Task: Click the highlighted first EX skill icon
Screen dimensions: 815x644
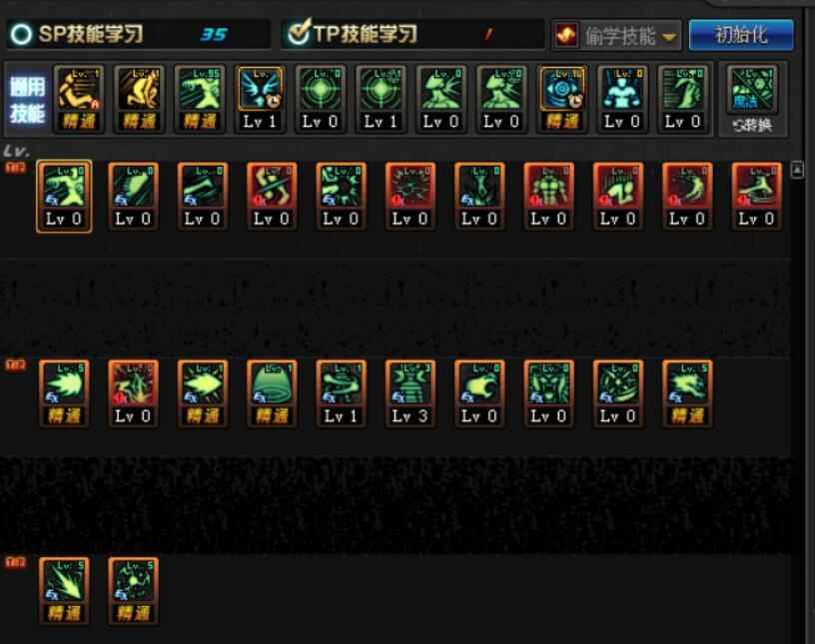Action: tap(64, 197)
